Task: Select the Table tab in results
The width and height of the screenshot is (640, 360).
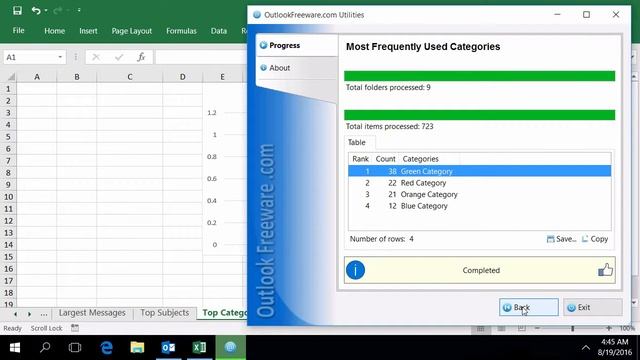Action: [357, 142]
